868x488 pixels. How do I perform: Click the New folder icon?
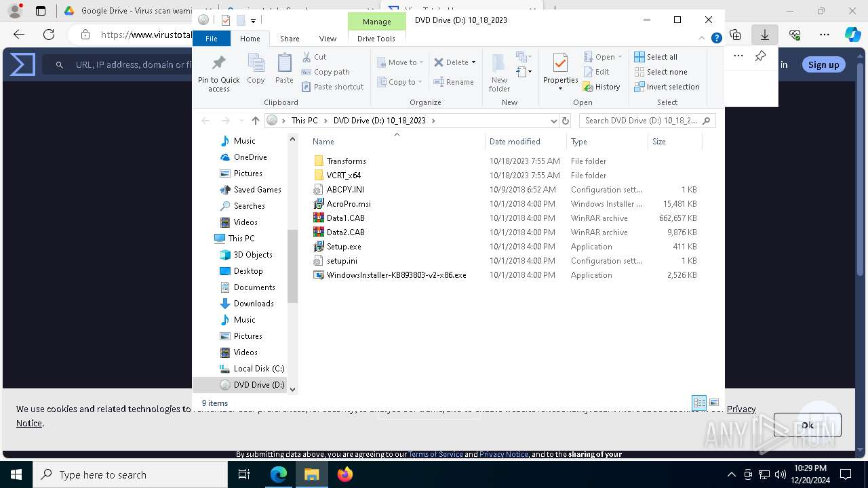click(x=498, y=64)
